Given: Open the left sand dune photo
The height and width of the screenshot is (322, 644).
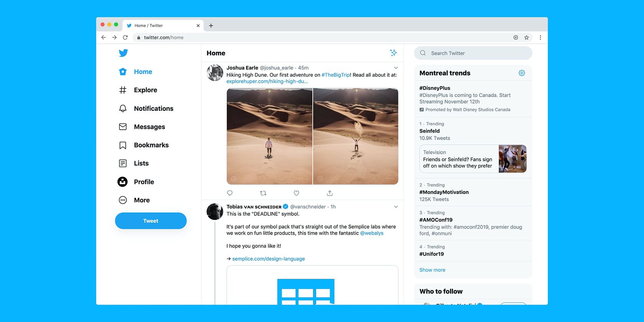Looking at the screenshot, I should pos(269,136).
